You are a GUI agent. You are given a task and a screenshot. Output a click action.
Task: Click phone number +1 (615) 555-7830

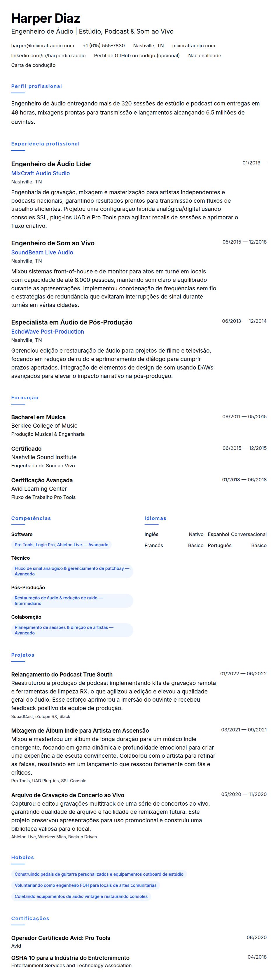coord(104,46)
